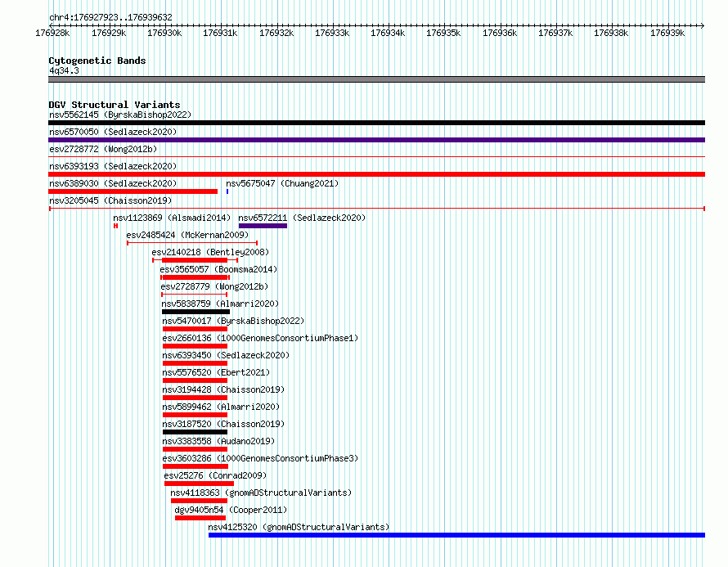The width and height of the screenshot is (728, 567).
Task: Click the nsv6570050 (Sedlazeck2020) purple bar
Action: 376,140
